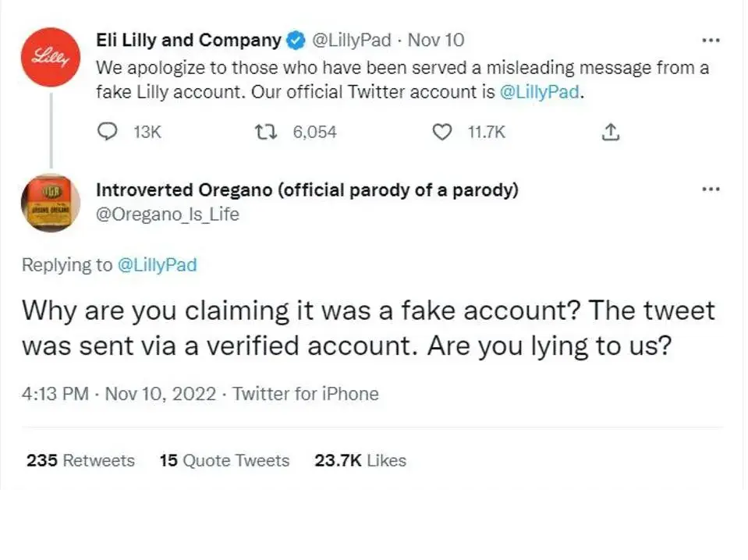The height and width of the screenshot is (560, 748).
Task: Click the share upload icon
Action: point(611,132)
